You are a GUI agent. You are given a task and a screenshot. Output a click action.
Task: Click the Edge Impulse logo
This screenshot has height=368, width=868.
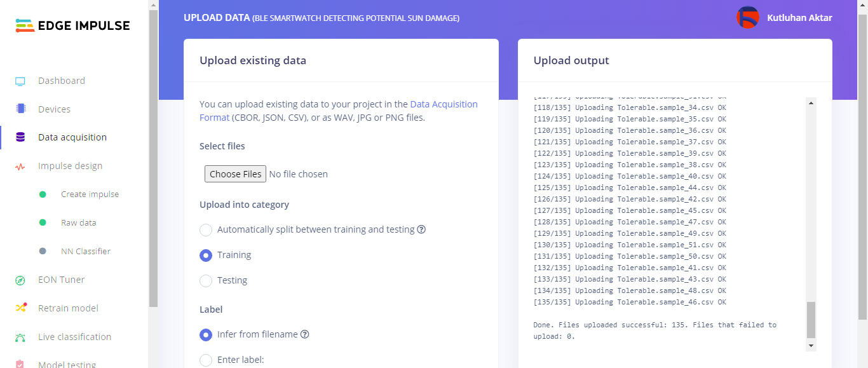[x=73, y=26]
